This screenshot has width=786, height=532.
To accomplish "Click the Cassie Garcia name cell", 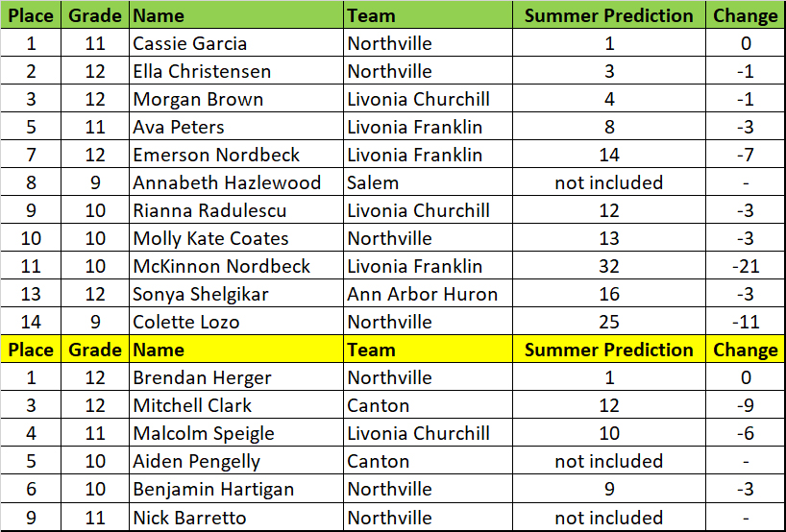I will (x=190, y=43).
